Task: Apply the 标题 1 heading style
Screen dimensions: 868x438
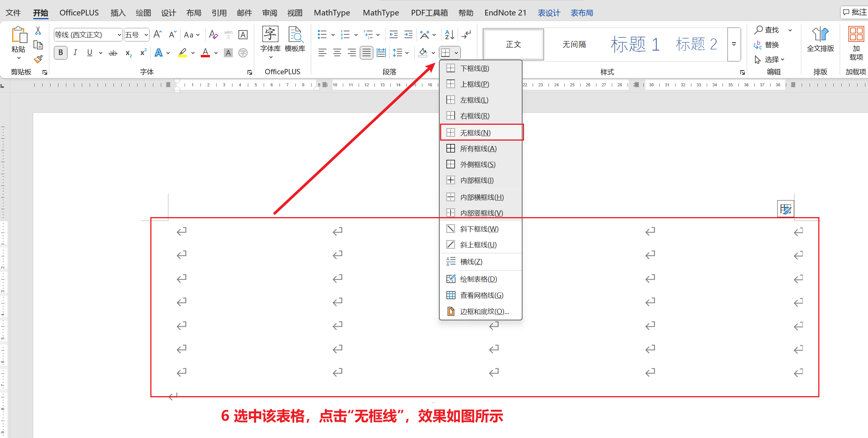Action: coord(634,44)
